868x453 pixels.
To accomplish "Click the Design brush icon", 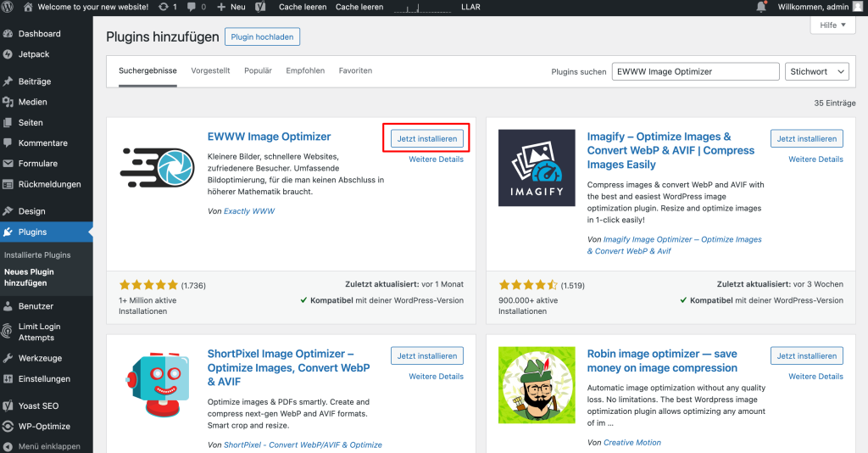I will pyautogui.click(x=8, y=211).
